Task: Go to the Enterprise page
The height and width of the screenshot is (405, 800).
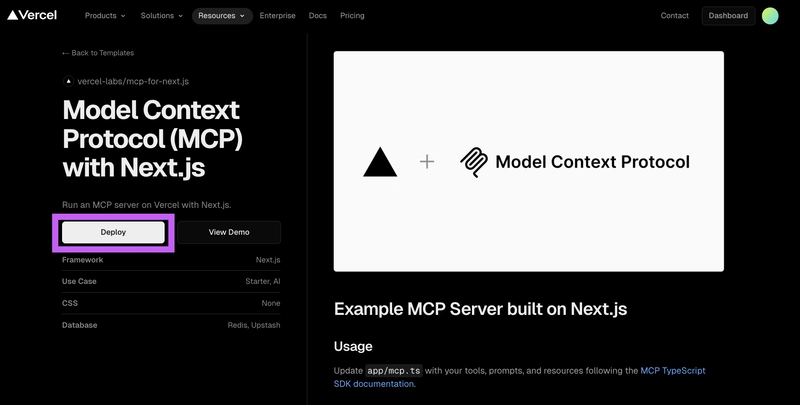Action: pos(278,16)
